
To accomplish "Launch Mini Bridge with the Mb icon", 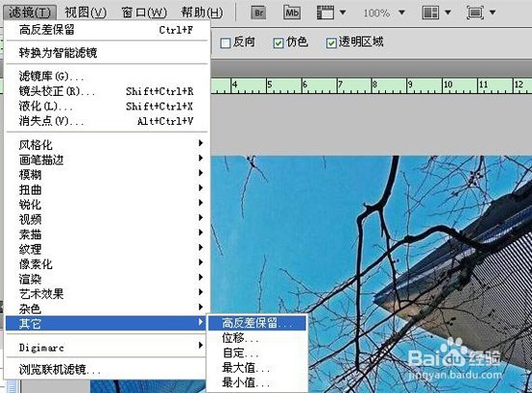I will (x=292, y=13).
